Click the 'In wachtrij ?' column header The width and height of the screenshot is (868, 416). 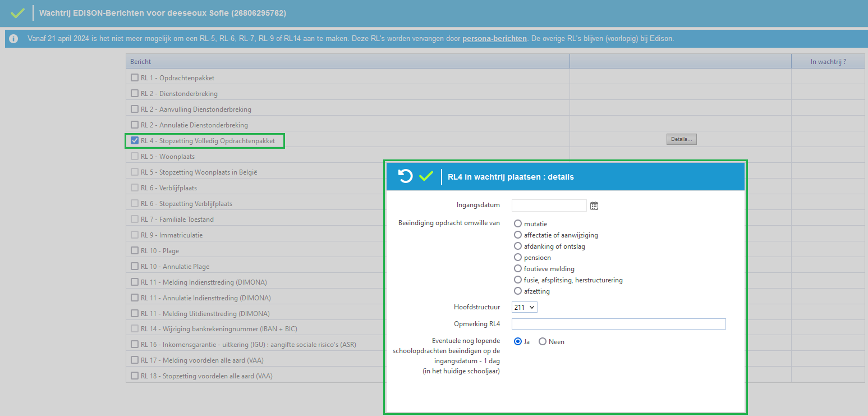point(828,62)
